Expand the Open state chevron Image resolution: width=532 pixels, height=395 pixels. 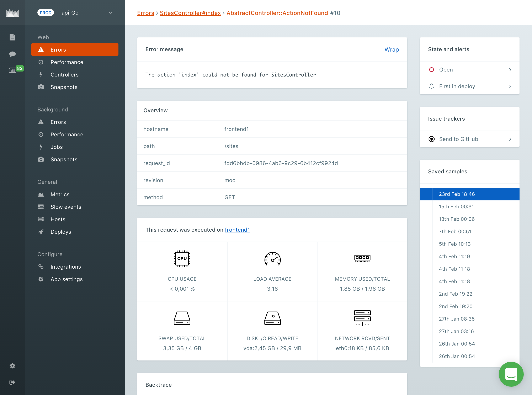point(510,70)
